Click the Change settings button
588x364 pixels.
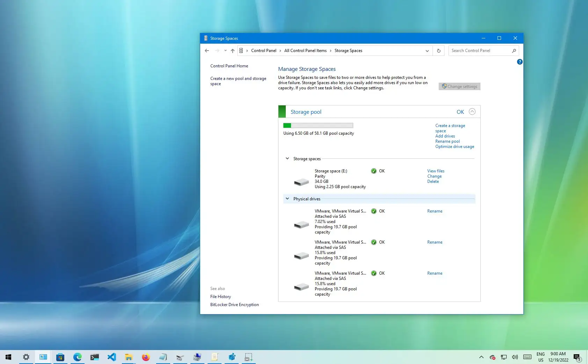point(459,87)
